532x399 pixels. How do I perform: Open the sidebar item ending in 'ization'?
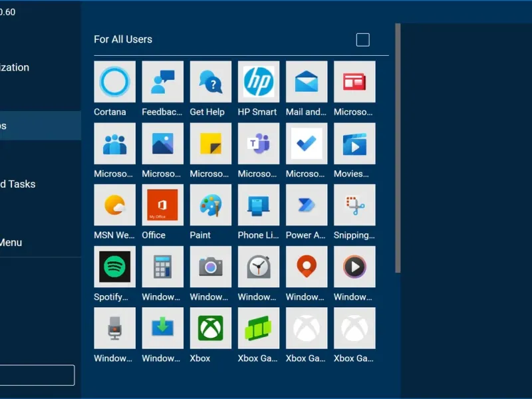pos(41,67)
